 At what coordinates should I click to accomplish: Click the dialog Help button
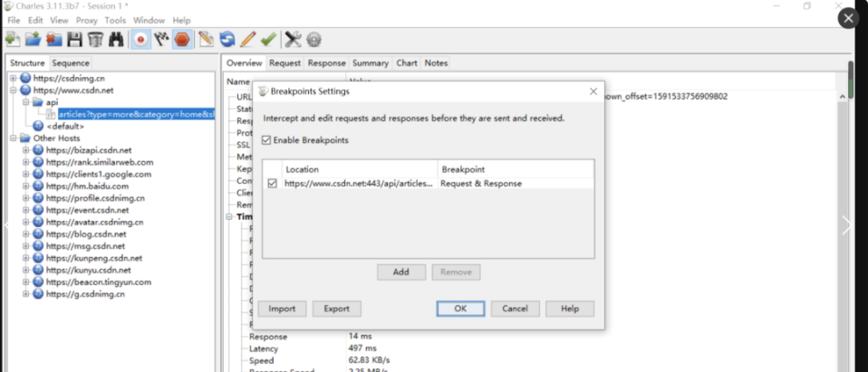click(x=570, y=309)
